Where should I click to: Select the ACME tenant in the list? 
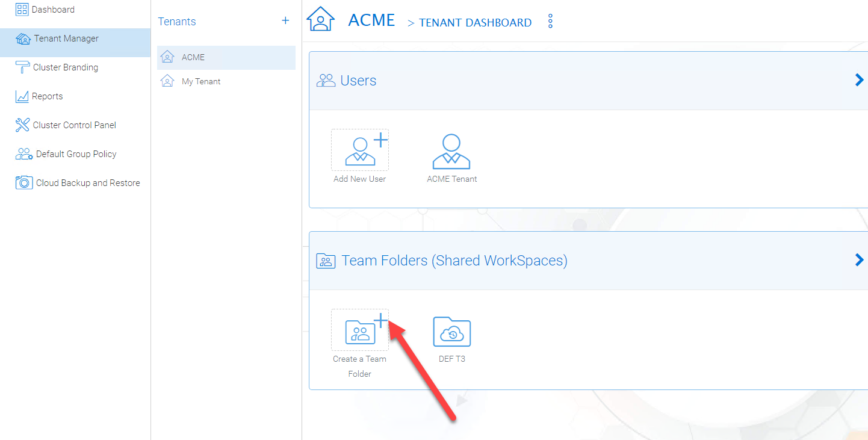coord(226,57)
